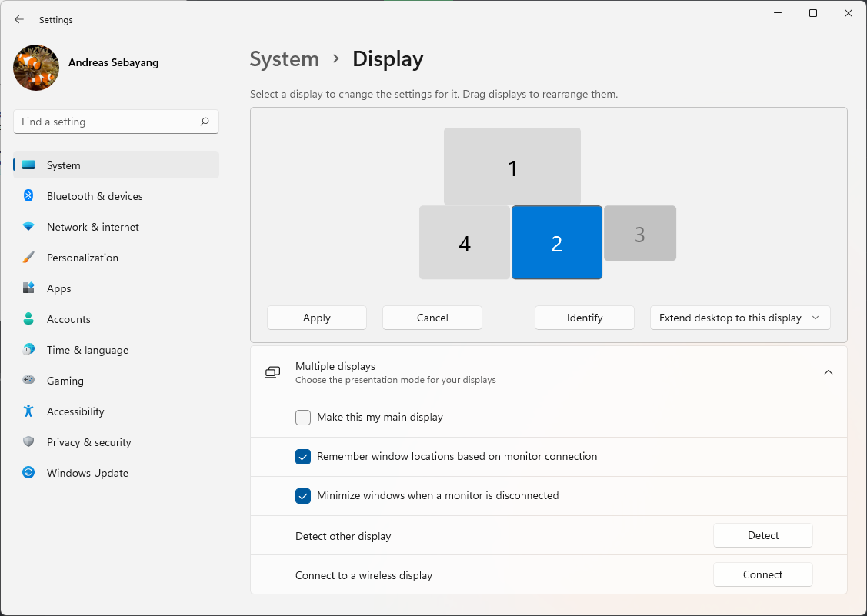Image resolution: width=867 pixels, height=616 pixels.
Task: Click the Find a setting search box
Action: coord(108,122)
